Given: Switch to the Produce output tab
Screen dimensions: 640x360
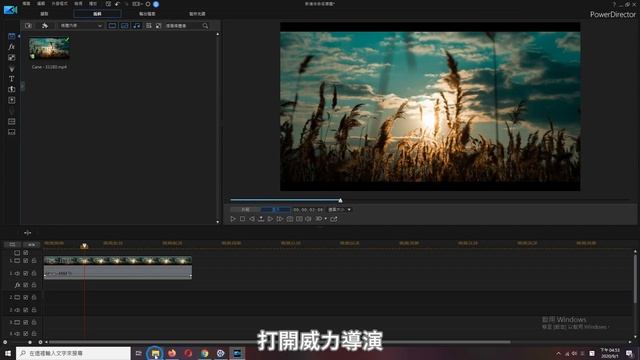Looking at the screenshot, I should point(147,14).
